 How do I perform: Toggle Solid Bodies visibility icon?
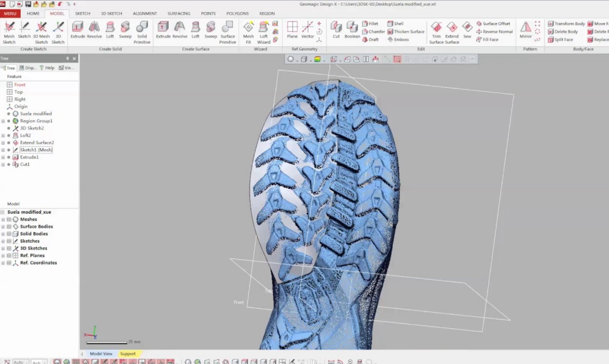(9, 234)
